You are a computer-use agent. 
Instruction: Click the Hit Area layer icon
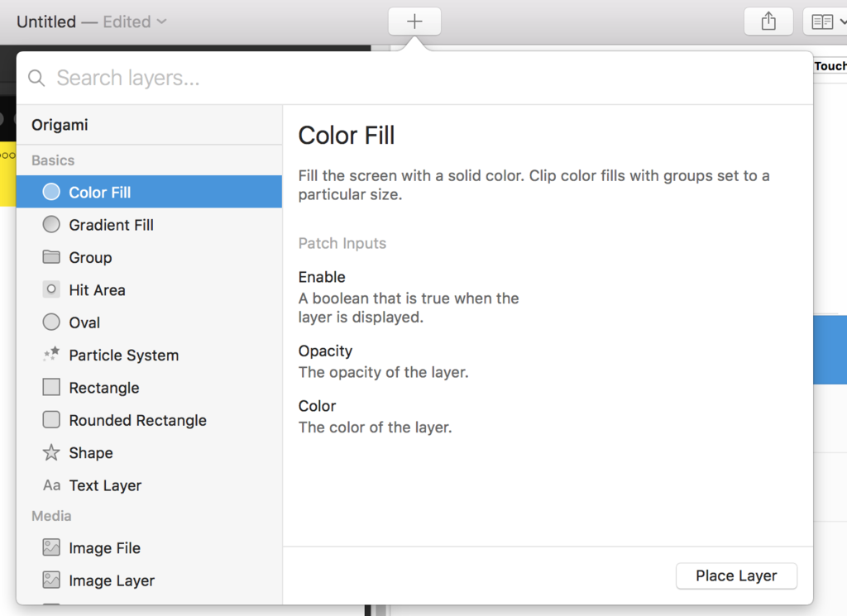coord(51,289)
